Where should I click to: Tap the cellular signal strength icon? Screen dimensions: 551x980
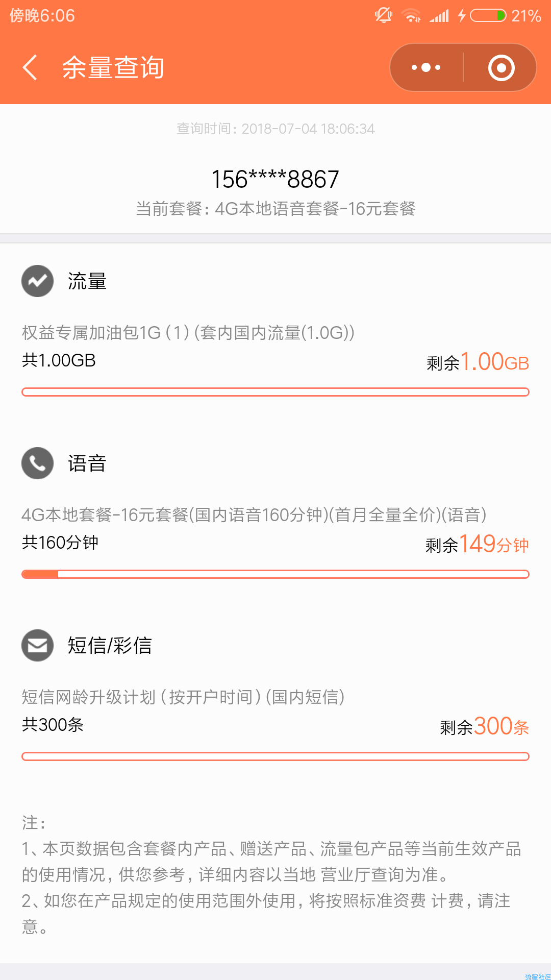pos(439,16)
